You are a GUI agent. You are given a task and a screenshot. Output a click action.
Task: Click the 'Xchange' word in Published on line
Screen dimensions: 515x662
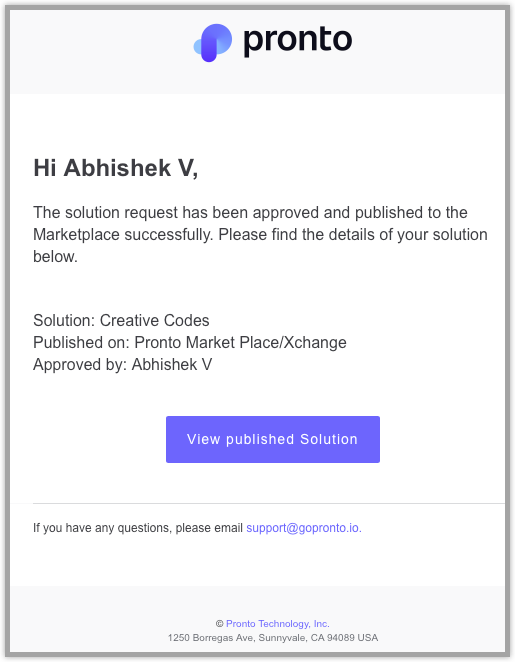314,342
